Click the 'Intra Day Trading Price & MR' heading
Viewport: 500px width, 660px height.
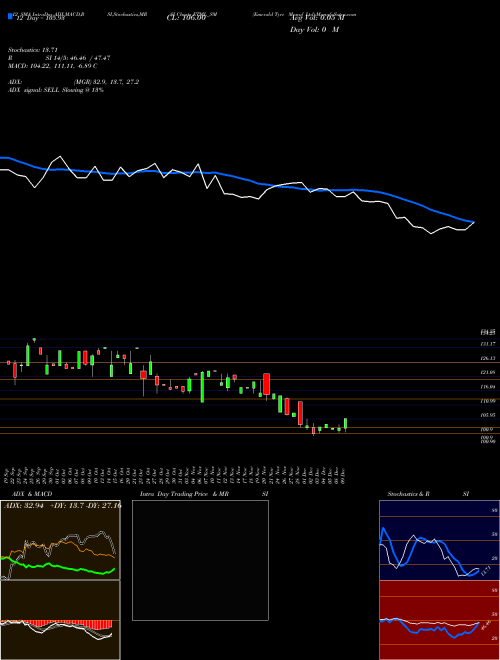(x=184, y=494)
